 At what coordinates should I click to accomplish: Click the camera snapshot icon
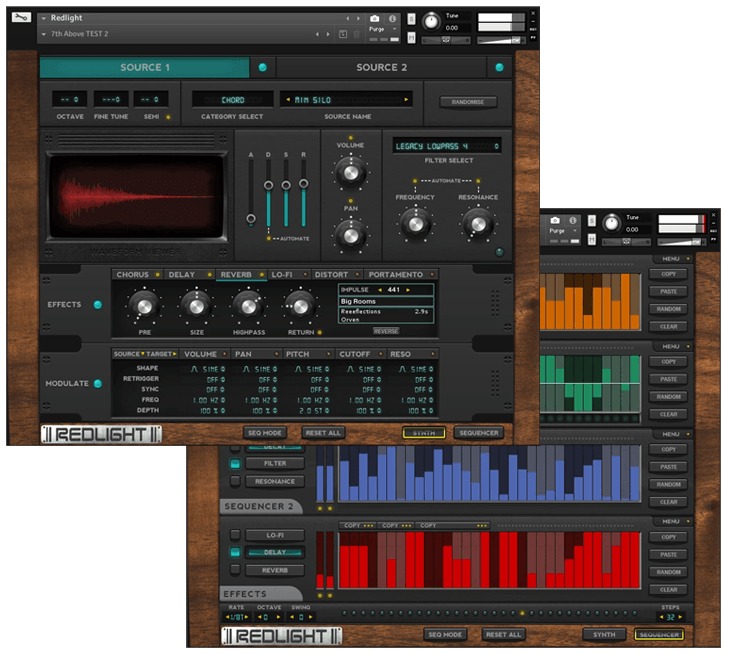(374, 18)
